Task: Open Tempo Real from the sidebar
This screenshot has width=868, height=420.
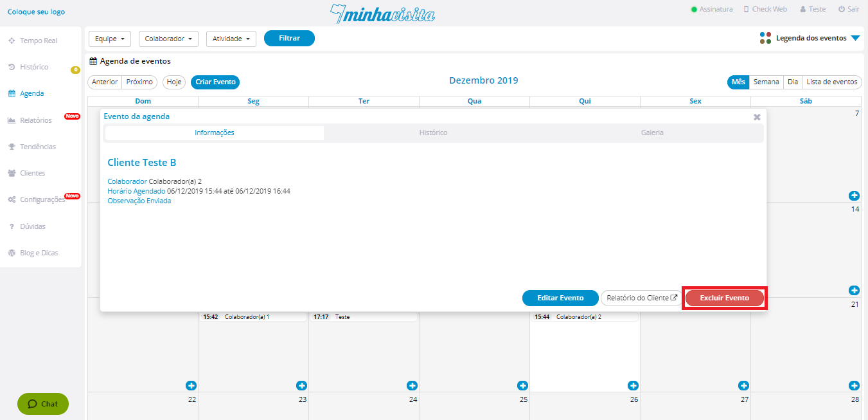Action: [38, 41]
